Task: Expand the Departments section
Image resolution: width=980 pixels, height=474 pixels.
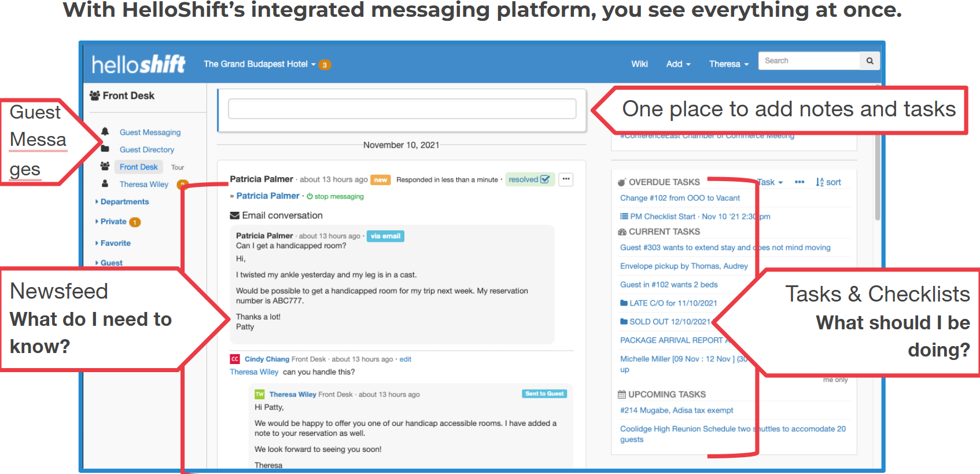Action: (x=122, y=202)
